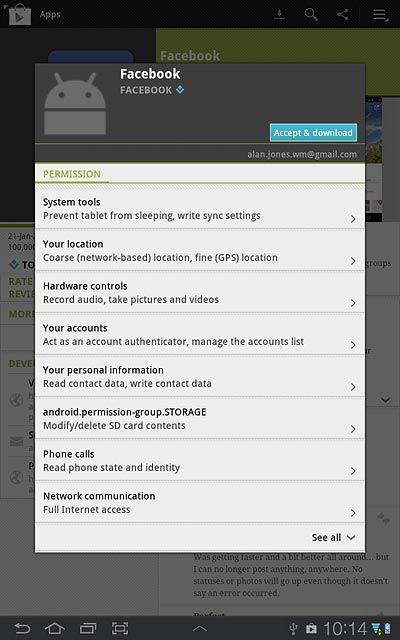Tap the Android back navigation button

(x=22, y=628)
